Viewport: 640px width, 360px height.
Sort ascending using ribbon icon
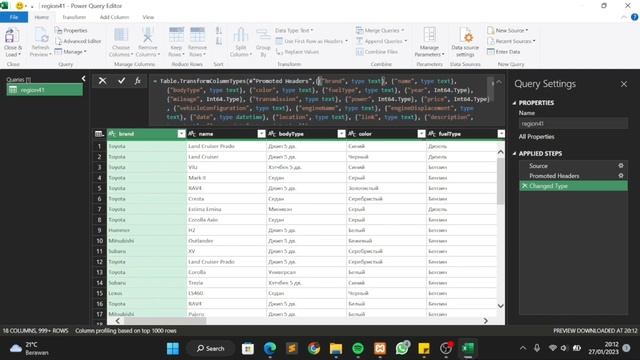coord(219,31)
